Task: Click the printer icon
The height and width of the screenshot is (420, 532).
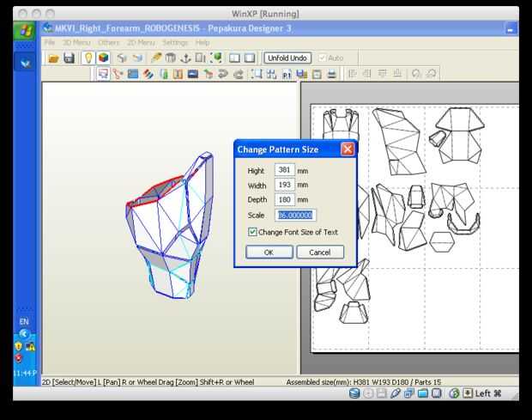Action: 332,74
